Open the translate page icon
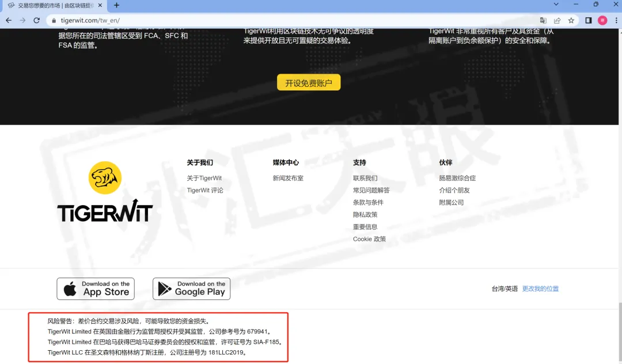Screen dimensions: 622x364 click(x=543, y=21)
